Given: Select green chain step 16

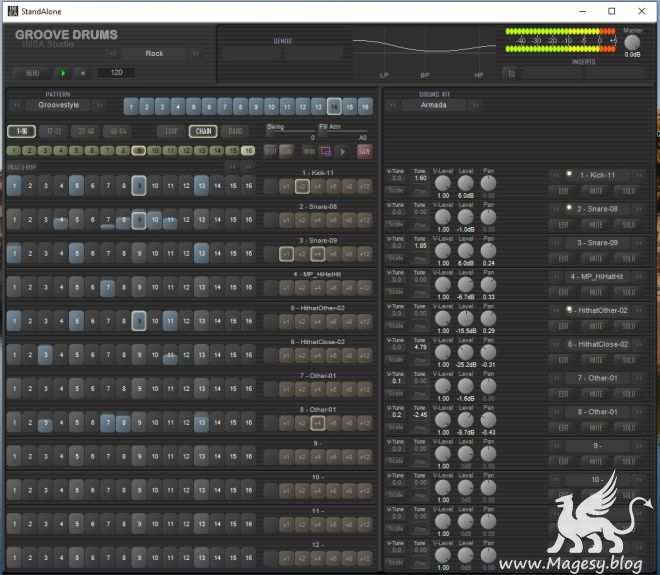Looking at the screenshot, I should coord(248,150).
